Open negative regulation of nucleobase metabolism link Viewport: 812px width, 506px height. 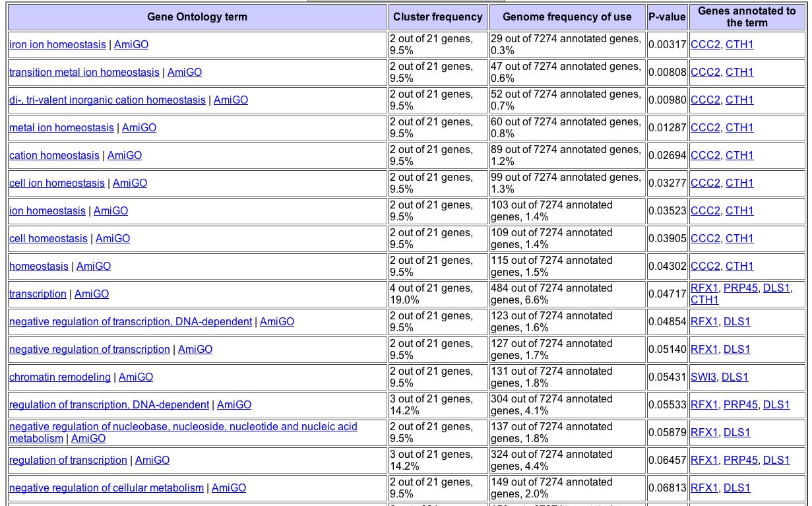tap(183, 433)
